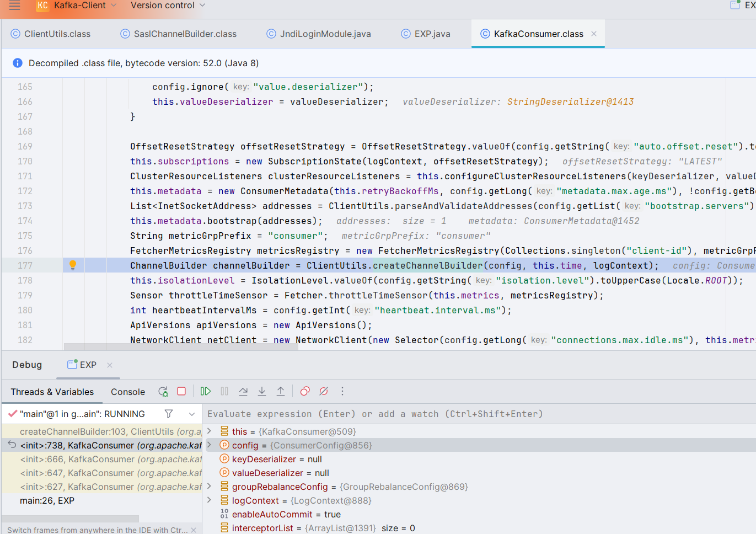This screenshot has height=534, width=756.
Task: Toggle Mute Breakpoints
Action: point(324,391)
